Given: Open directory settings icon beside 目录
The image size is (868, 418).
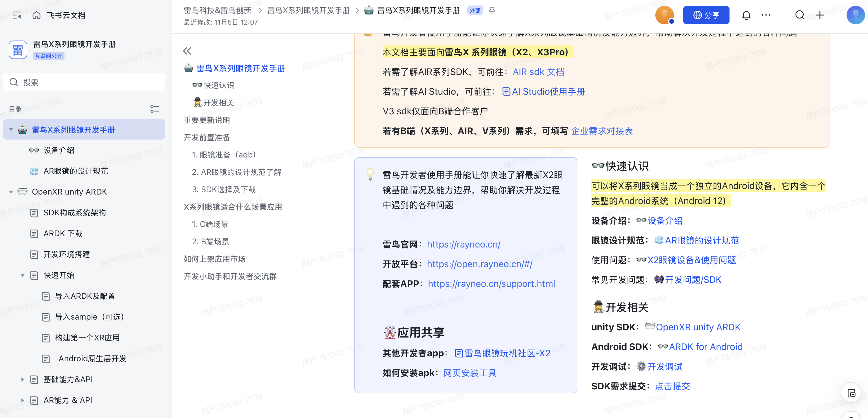Looking at the screenshot, I should tap(155, 109).
